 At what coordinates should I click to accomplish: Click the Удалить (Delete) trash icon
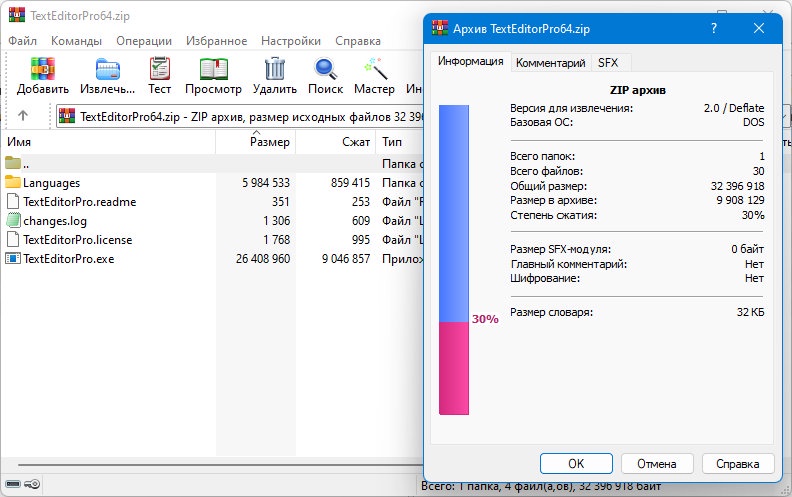[x=275, y=69]
